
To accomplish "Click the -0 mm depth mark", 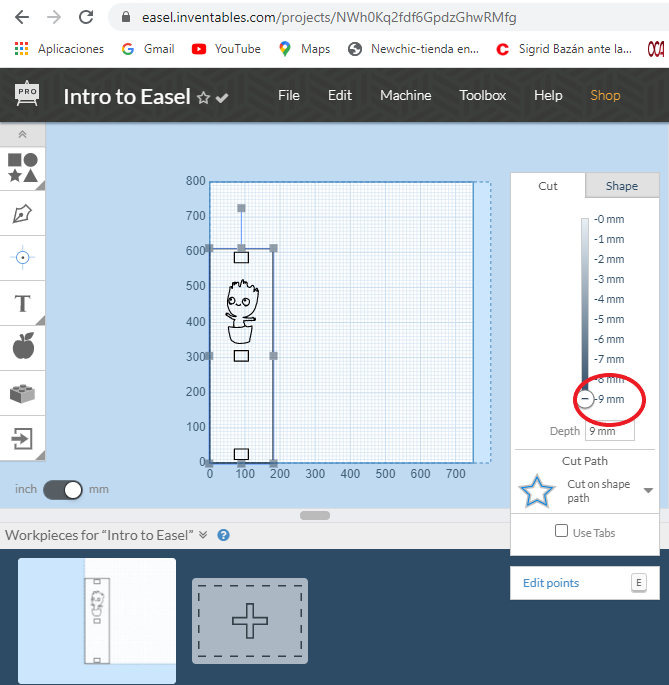I will point(609,219).
